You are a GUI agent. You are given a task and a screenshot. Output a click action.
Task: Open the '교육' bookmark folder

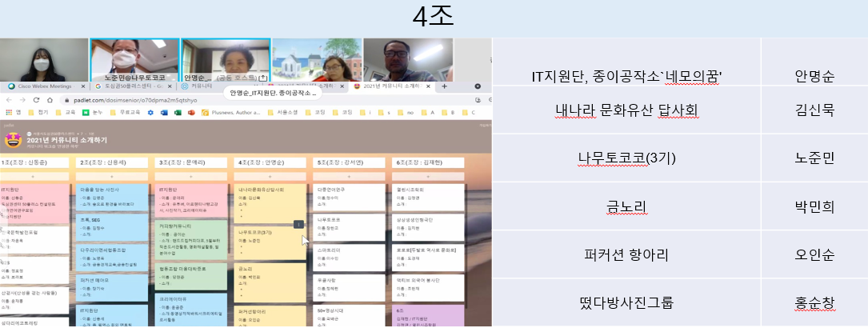(x=66, y=112)
